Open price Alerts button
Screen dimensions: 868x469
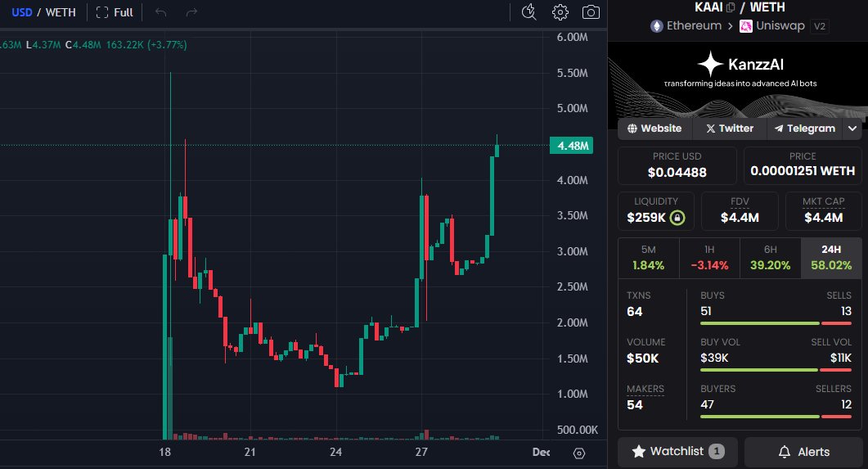coord(806,451)
